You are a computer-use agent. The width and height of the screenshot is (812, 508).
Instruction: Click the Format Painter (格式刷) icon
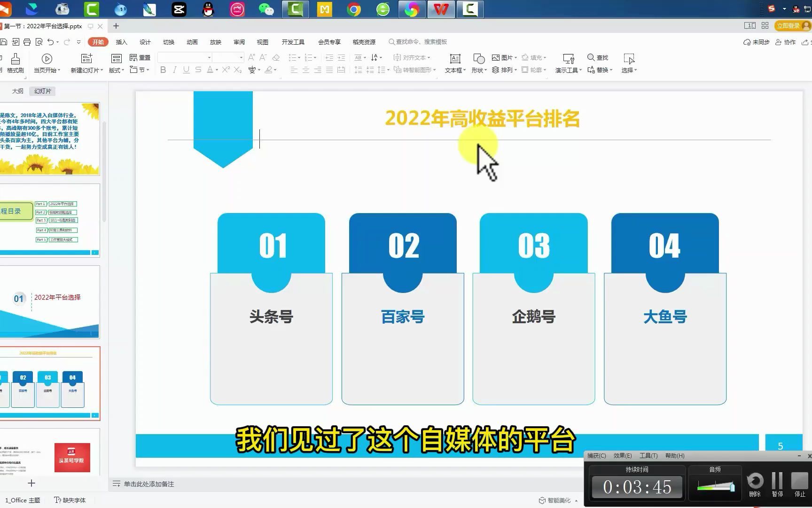15,59
